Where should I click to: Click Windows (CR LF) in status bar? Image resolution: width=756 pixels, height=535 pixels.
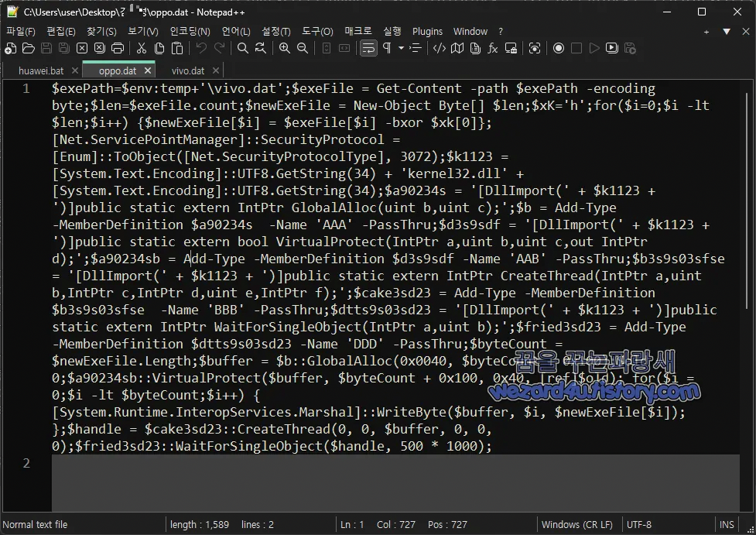coord(576,525)
